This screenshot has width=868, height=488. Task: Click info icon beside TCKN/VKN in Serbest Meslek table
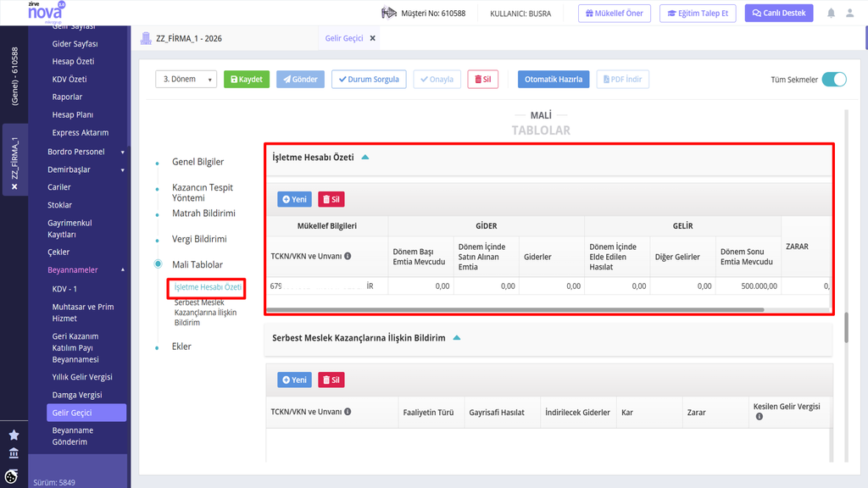click(348, 412)
